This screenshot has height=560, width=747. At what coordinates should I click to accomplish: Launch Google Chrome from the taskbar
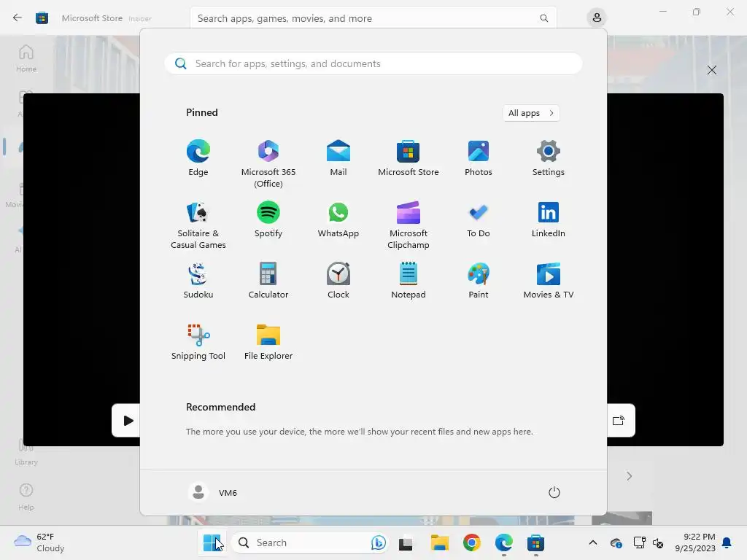[x=472, y=542]
